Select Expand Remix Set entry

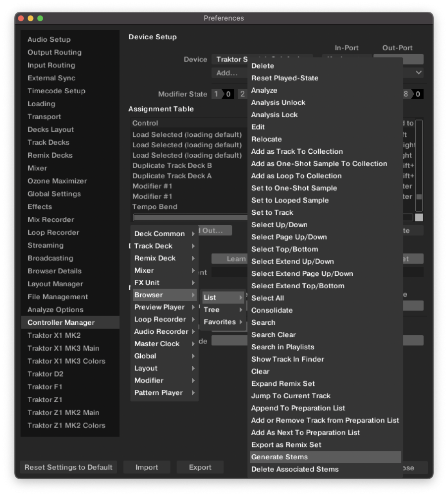325,384
